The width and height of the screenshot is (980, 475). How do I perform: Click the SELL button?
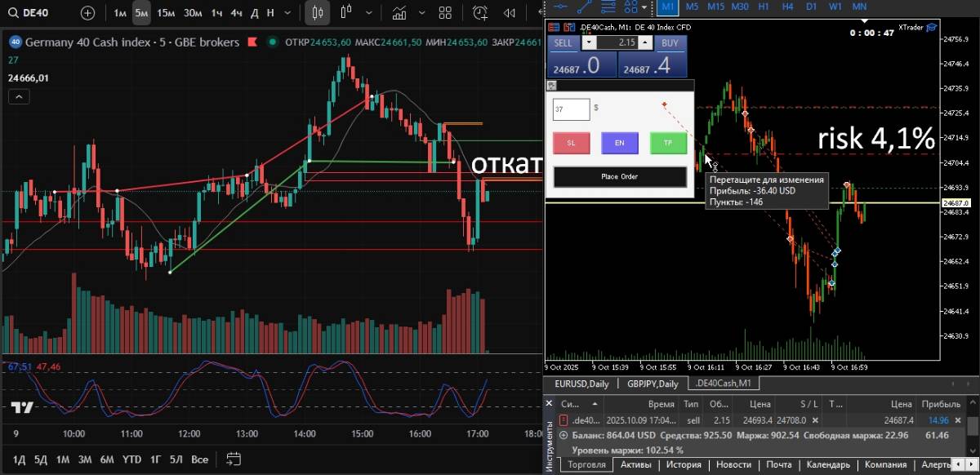pos(563,42)
